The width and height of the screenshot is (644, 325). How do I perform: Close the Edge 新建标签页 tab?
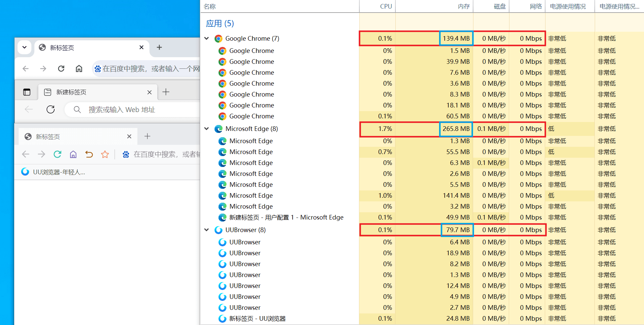click(x=149, y=92)
